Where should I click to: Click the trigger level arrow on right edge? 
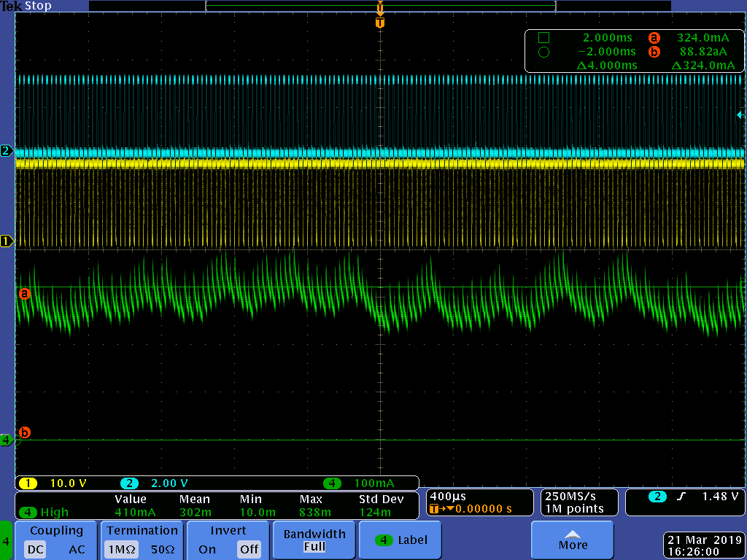click(x=740, y=114)
